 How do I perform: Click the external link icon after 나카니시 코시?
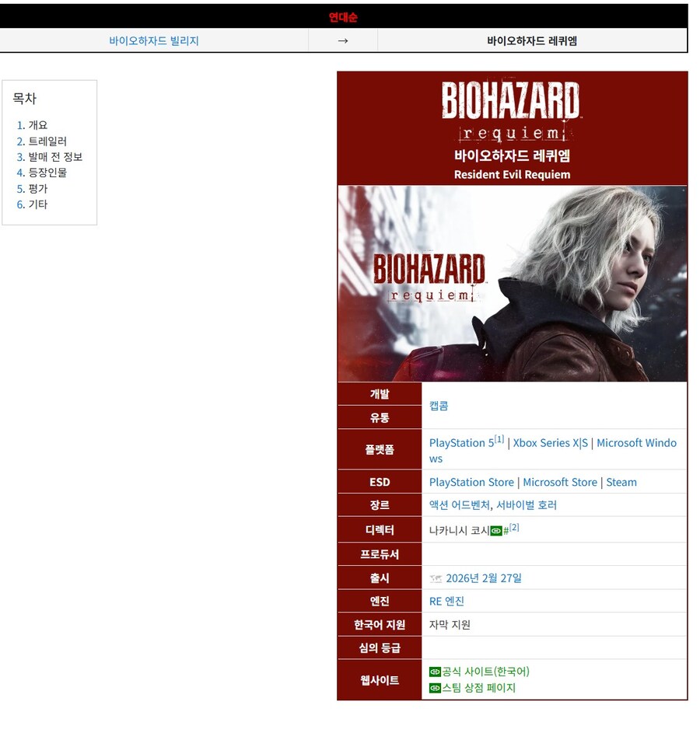pyautogui.click(x=496, y=531)
